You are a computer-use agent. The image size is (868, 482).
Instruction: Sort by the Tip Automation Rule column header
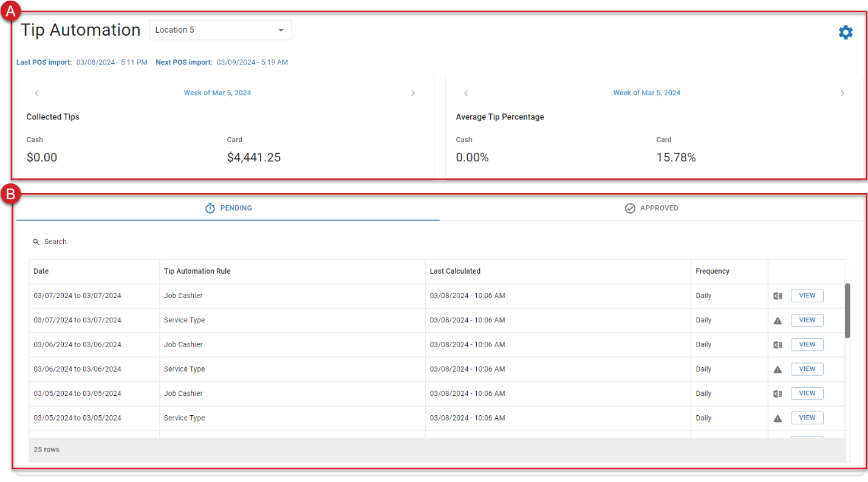tap(292, 271)
